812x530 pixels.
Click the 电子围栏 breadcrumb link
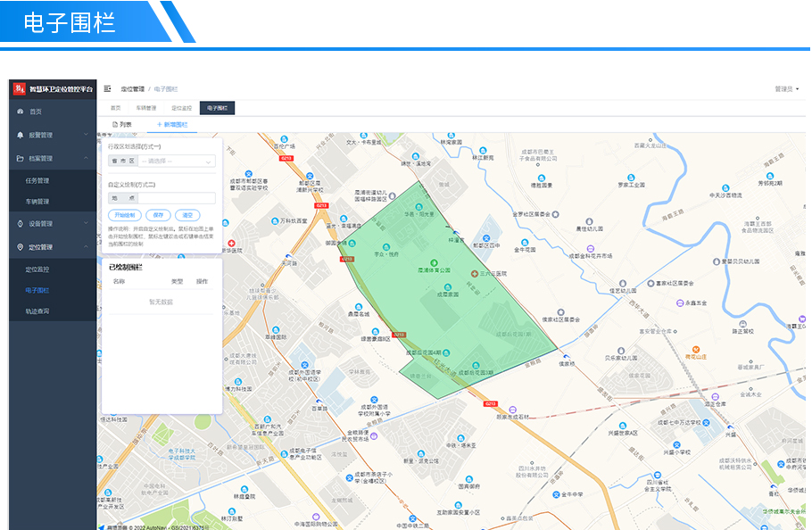pos(166,89)
